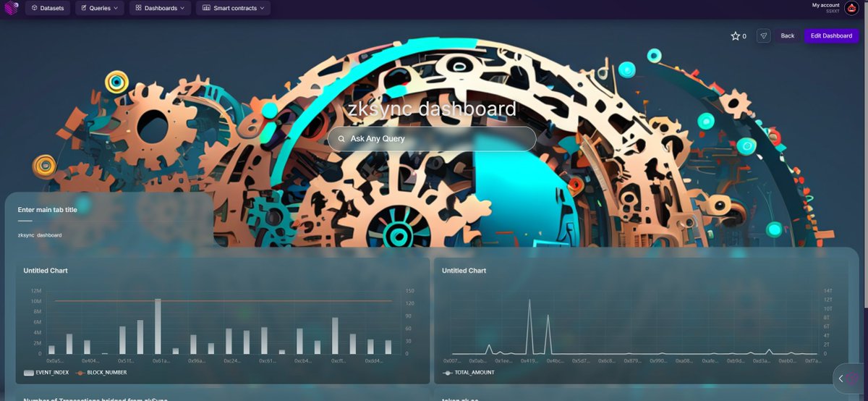Expand the Dashboards dropdown menu

click(x=160, y=8)
